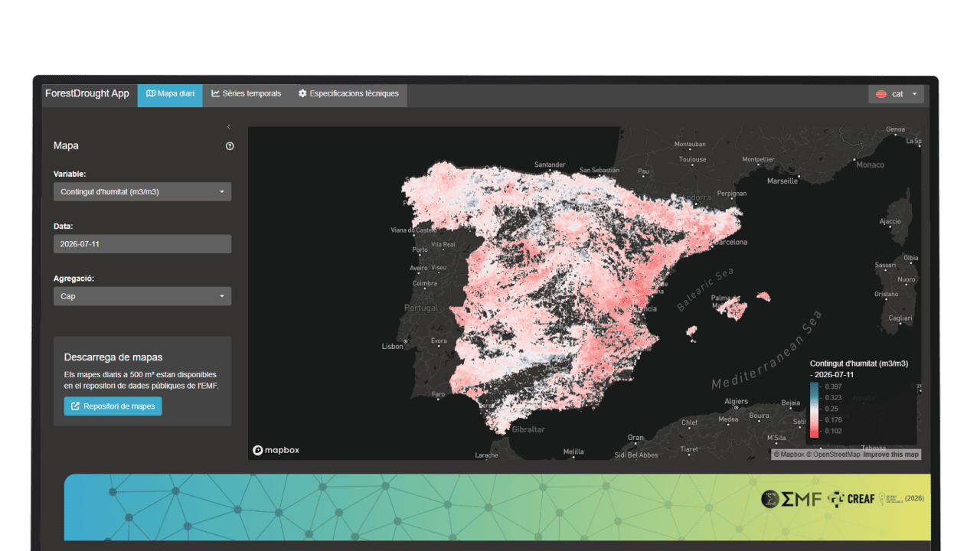The width and height of the screenshot is (980, 551).
Task: Collapse the sidebar with the left chevron
Action: 228,127
